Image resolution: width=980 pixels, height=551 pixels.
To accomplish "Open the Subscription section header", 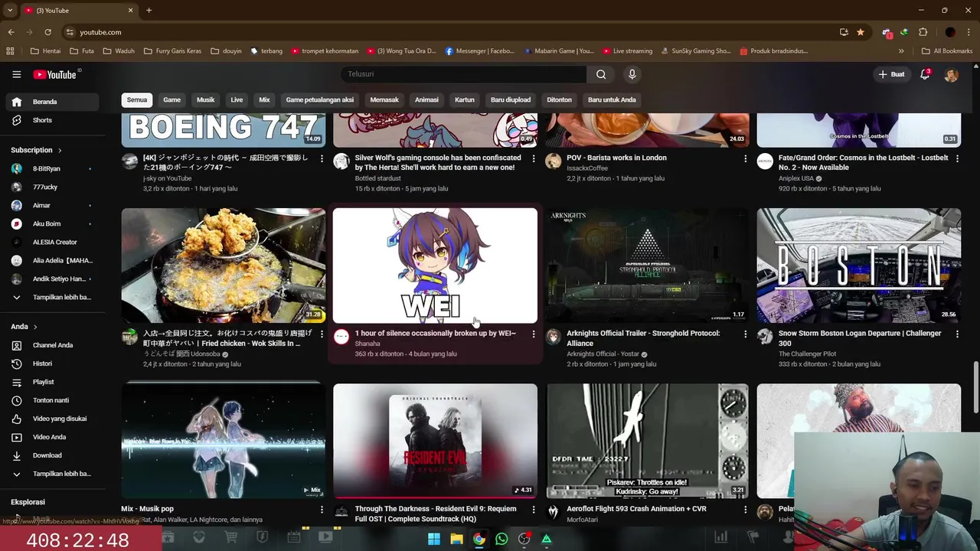I will 36,150.
